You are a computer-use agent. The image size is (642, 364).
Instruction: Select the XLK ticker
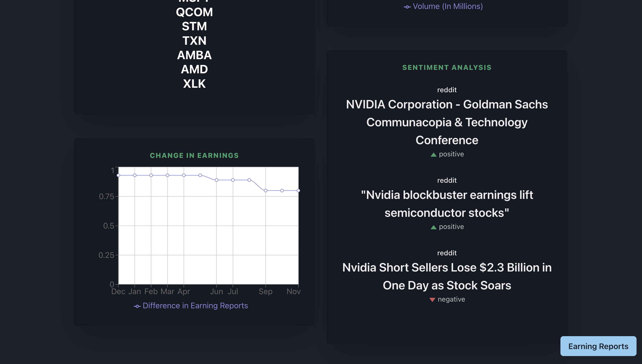point(194,84)
